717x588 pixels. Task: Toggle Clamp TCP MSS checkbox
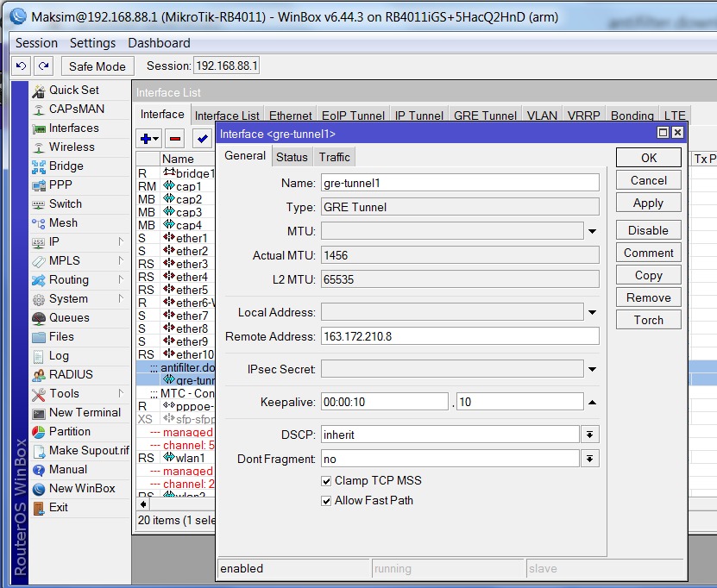coord(326,481)
